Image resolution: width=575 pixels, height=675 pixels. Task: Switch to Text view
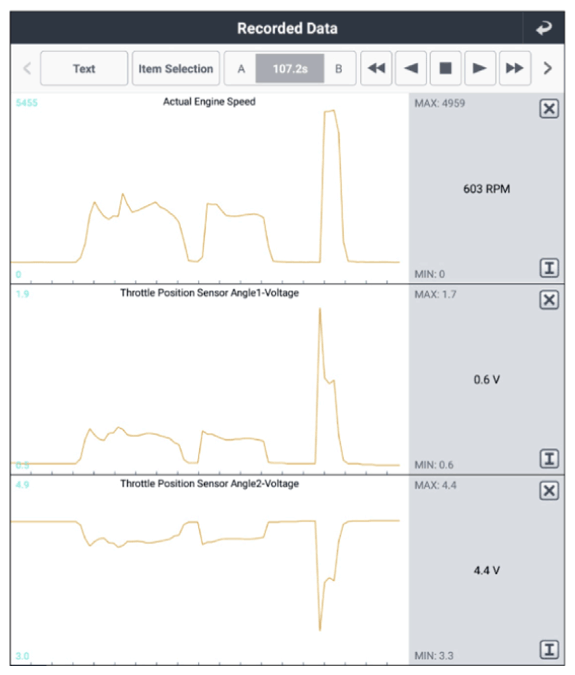tap(84, 68)
